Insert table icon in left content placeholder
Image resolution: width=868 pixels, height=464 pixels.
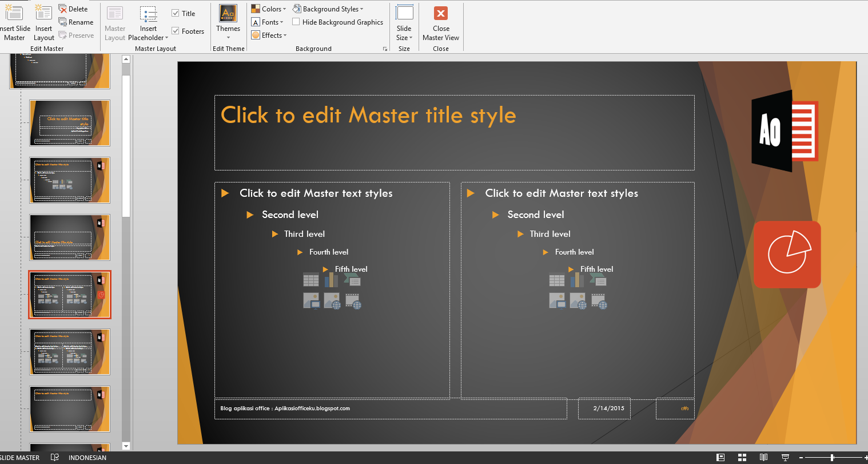(311, 280)
